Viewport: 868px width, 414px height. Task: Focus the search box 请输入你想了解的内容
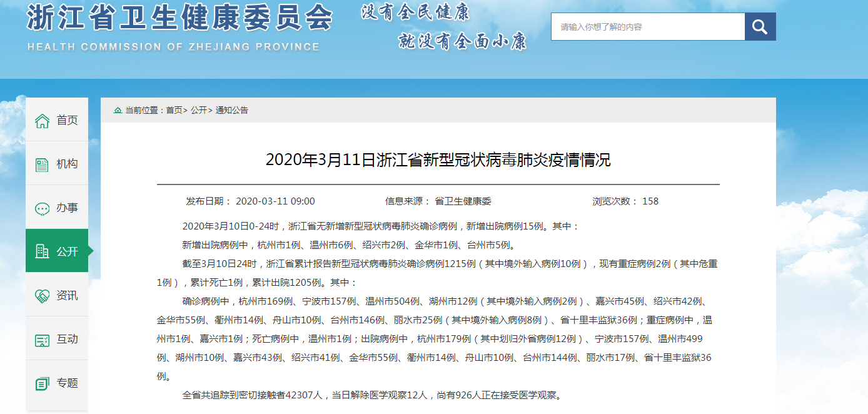coord(647,27)
